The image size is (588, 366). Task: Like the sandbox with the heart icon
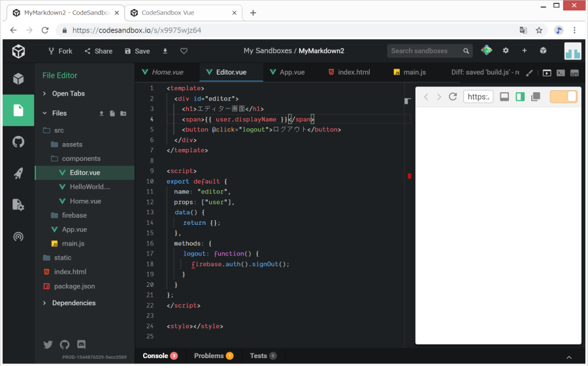(x=184, y=51)
